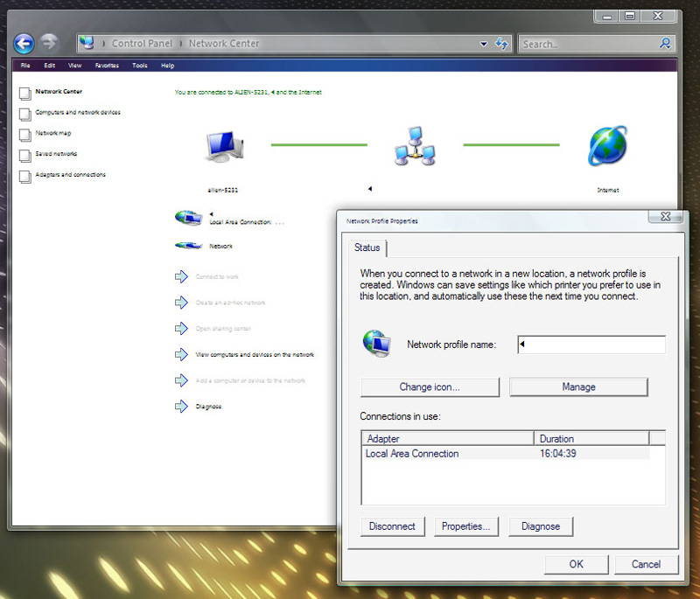700x599 pixels.
Task: Click the Back navigation arrow button
Action: coord(24,43)
